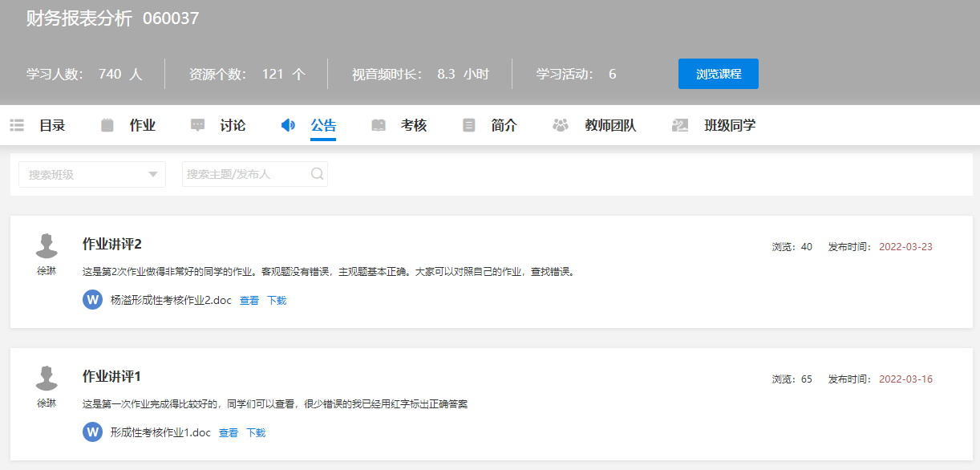Click the 公告 speaker icon
This screenshot has height=470, width=980.
(x=288, y=125)
